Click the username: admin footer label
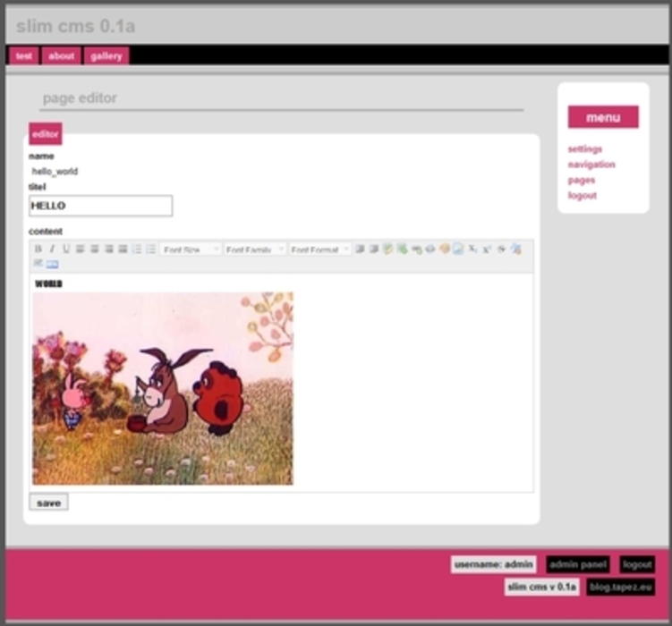Viewport: 672px width, 626px height. [493, 564]
